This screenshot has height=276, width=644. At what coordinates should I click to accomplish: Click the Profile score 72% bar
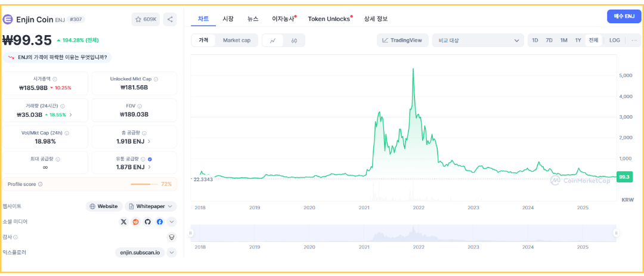click(x=144, y=184)
